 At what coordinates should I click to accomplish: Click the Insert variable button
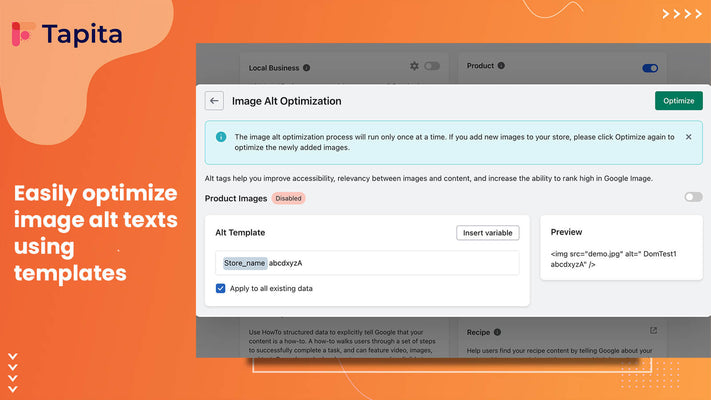tap(488, 233)
